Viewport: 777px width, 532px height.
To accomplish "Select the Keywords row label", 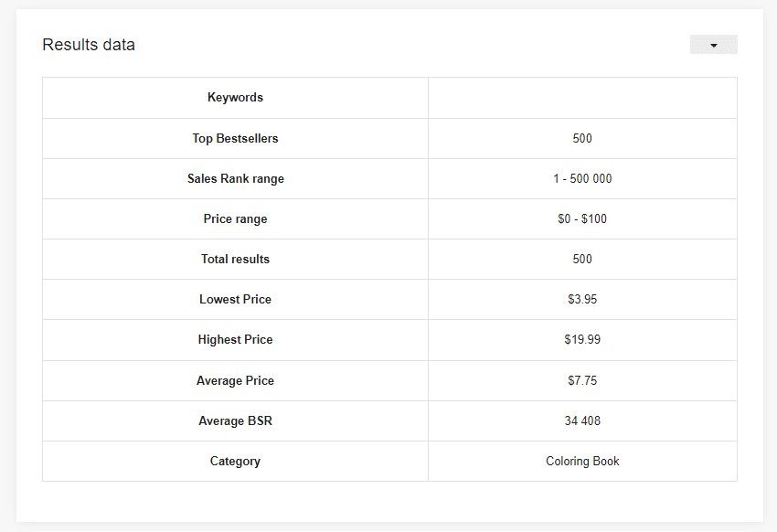I will [235, 98].
